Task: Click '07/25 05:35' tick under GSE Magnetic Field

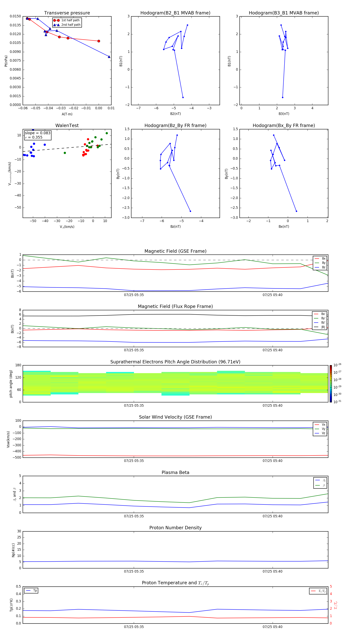Action: click(134, 295)
